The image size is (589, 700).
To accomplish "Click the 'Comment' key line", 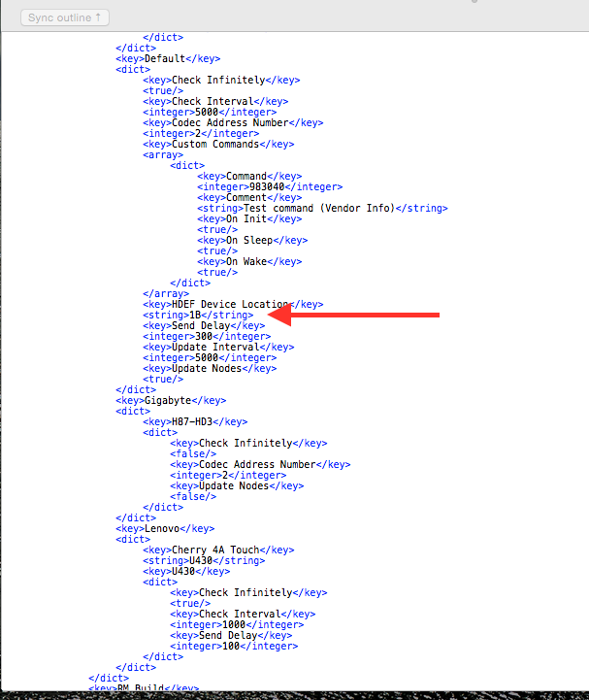I will click(x=249, y=198).
